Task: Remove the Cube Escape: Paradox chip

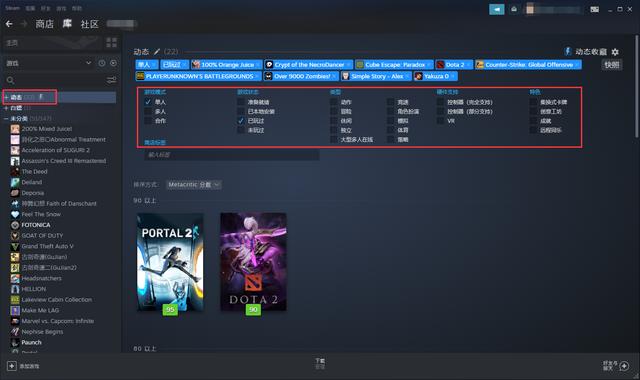Action: [x=429, y=65]
